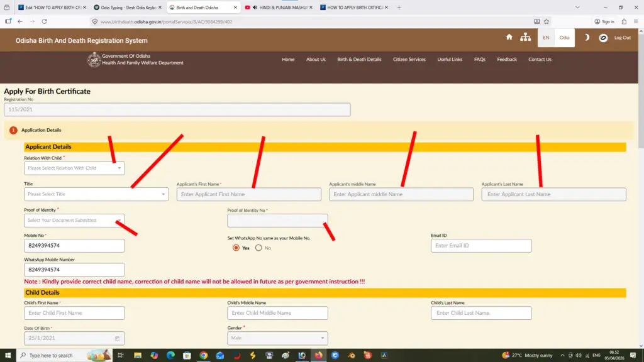Click the Applicant's First Name field
Image resolution: width=644 pixels, height=362 pixels.
click(x=248, y=194)
